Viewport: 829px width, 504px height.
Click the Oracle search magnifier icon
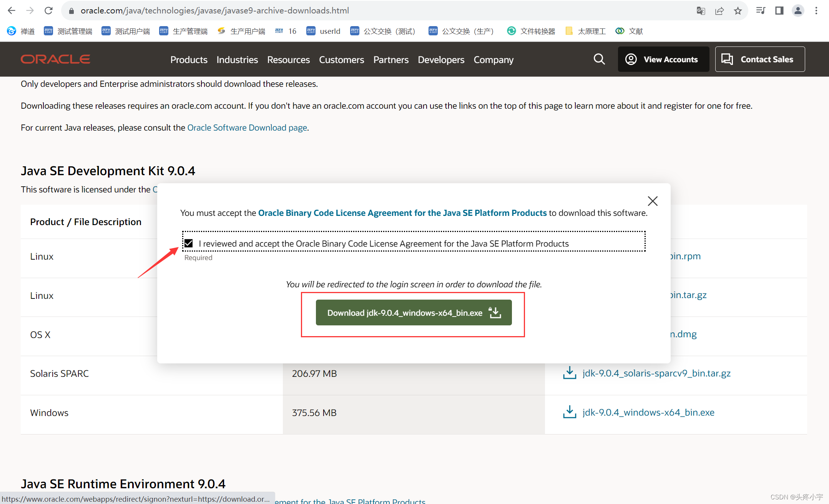pyautogui.click(x=599, y=59)
